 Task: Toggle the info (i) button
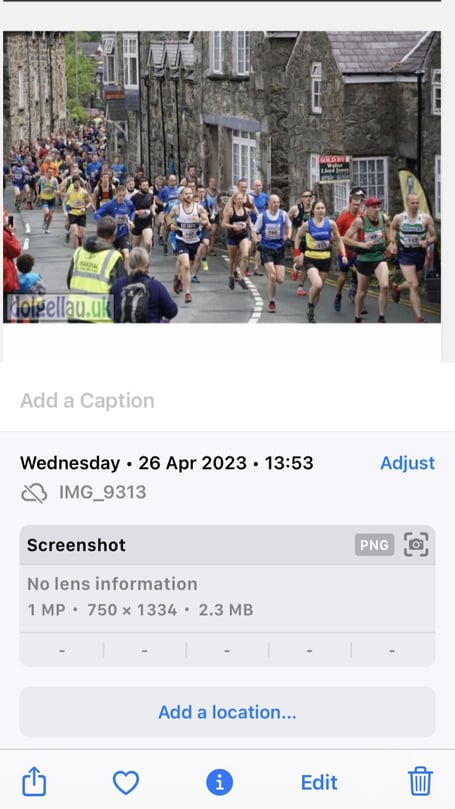coord(220,782)
